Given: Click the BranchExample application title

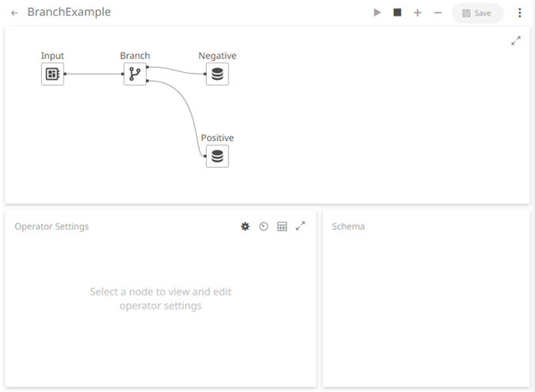Looking at the screenshot, I should pyautogui.click(x=69, y=13).
